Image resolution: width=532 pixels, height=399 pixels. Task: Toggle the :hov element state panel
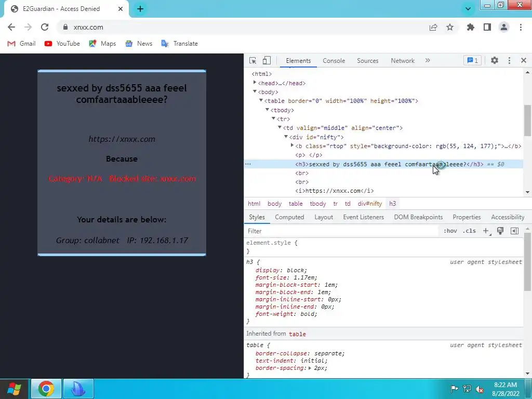[x=450, y=231]
